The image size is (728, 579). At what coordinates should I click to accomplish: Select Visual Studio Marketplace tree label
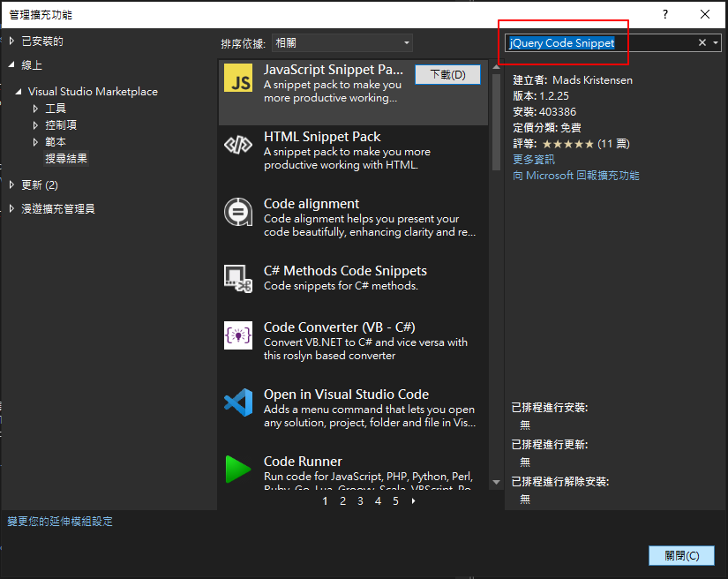(93, 92)
